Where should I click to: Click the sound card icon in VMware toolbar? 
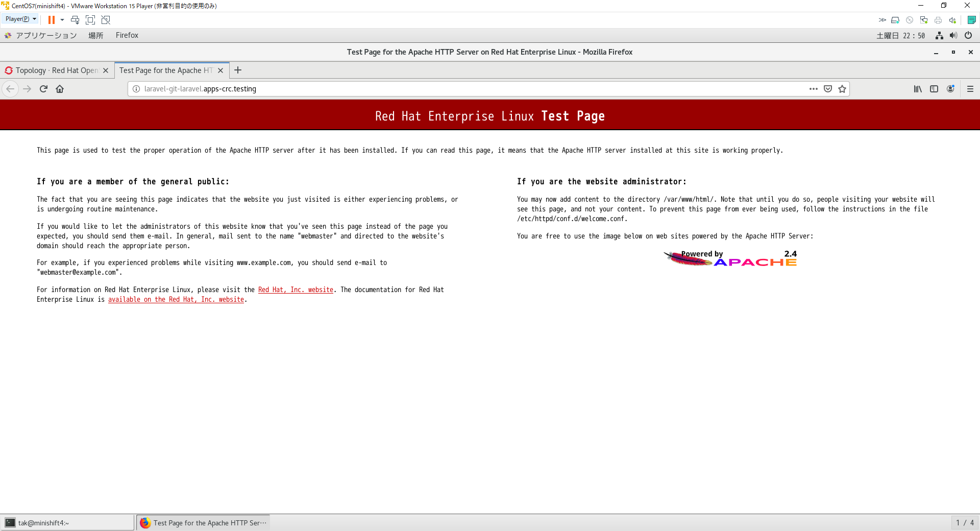coord(952,20)
